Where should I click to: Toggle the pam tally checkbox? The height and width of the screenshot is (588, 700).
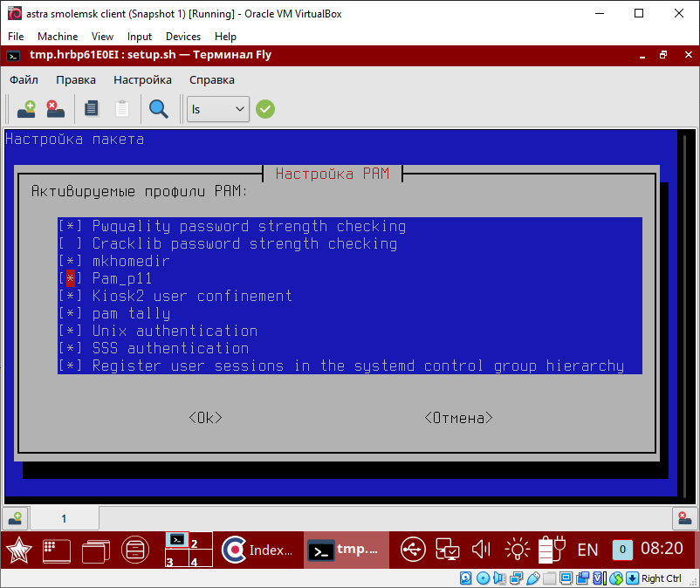tap(71, 313)
